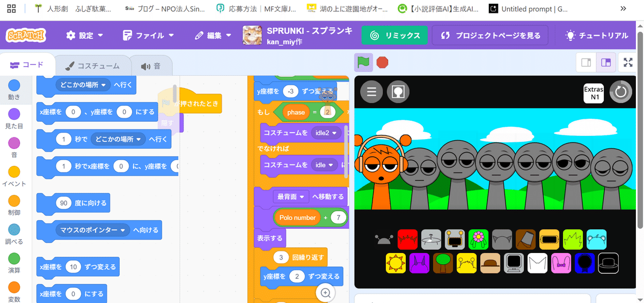Select the pink bow character icon
The height and width of the screenshot is (303, 644).
point(561,263)
